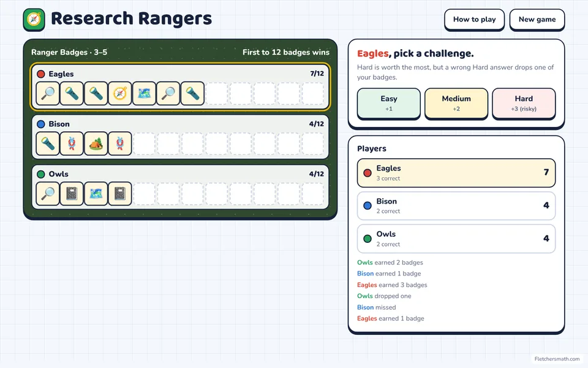This screenshot has width=588, height=368.
Task: Click the '2 correct' text under Owls
Action: tap(388, 244)
